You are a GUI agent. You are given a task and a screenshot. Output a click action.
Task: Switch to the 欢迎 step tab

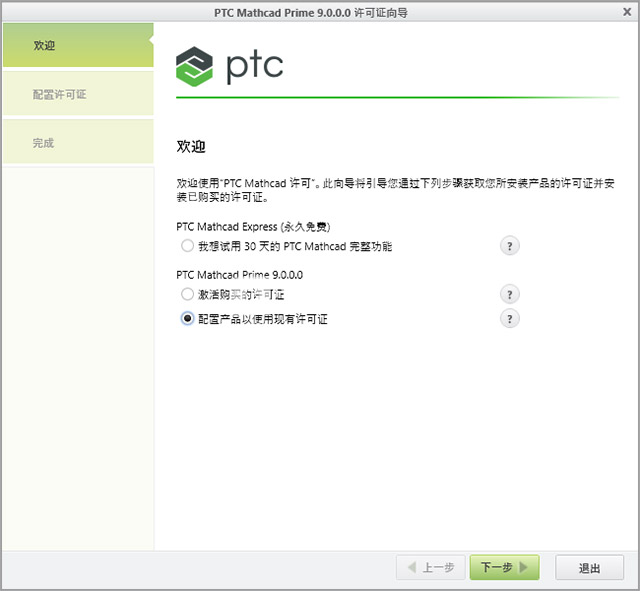(x=78, y=45)
